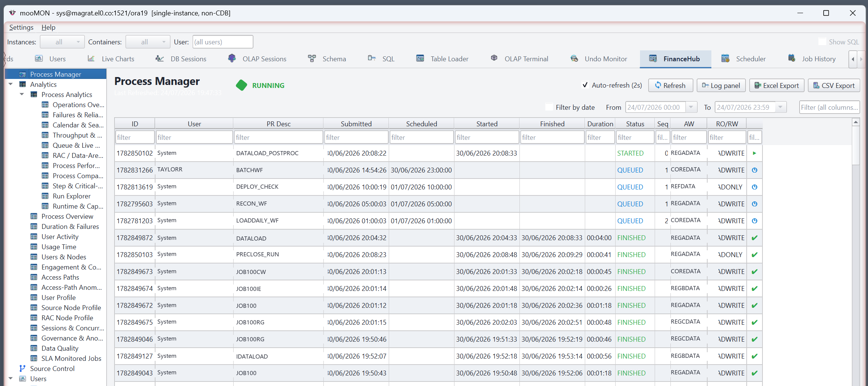The image size is (868, 386).
Task: Switch to the FinanceHub tab
Action: [x=675, y=59]
